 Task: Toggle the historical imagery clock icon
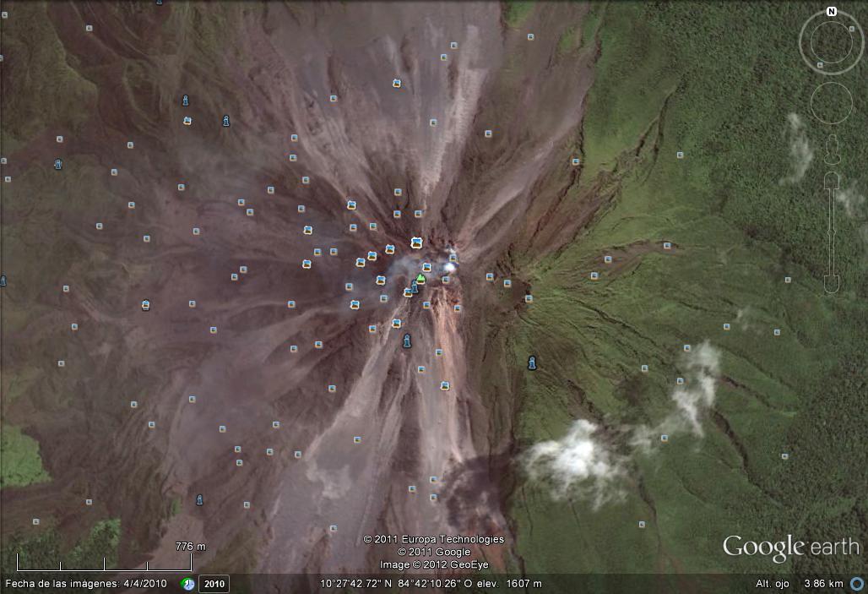[188, 584]
